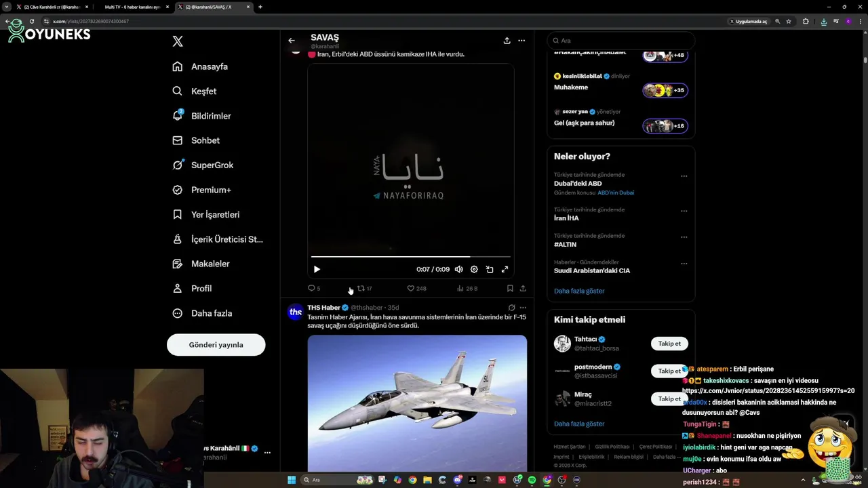The image size is (868, 488).
Task: Open the X logo home icon
Action: coord(178,41)
